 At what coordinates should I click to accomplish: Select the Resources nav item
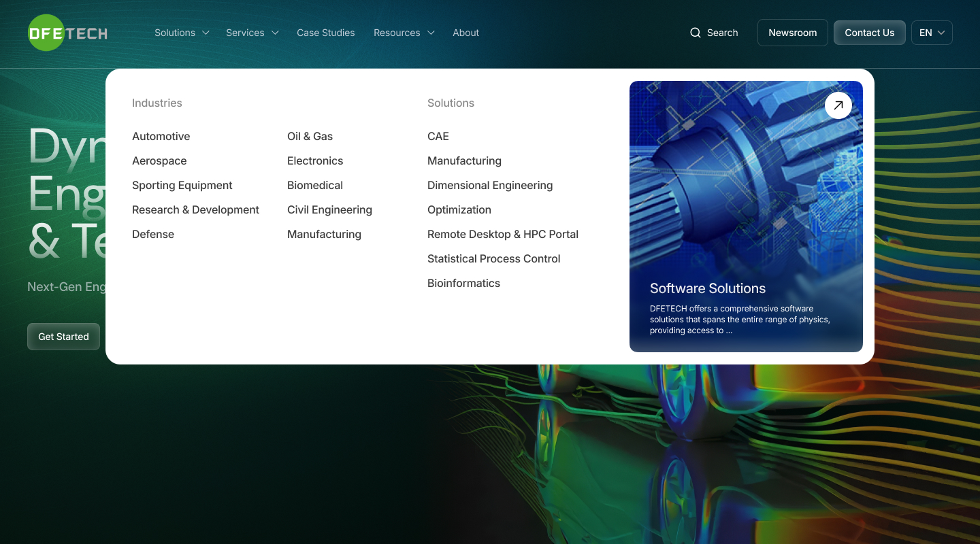397,33
